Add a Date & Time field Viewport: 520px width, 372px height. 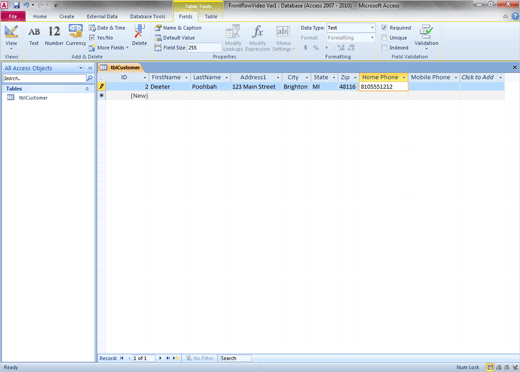[107, 28]
